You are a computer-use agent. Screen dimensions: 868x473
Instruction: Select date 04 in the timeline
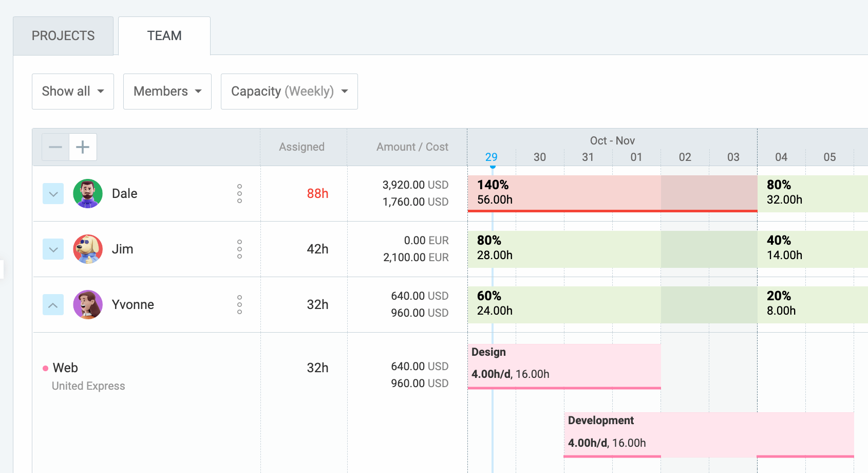coord(781,157)
